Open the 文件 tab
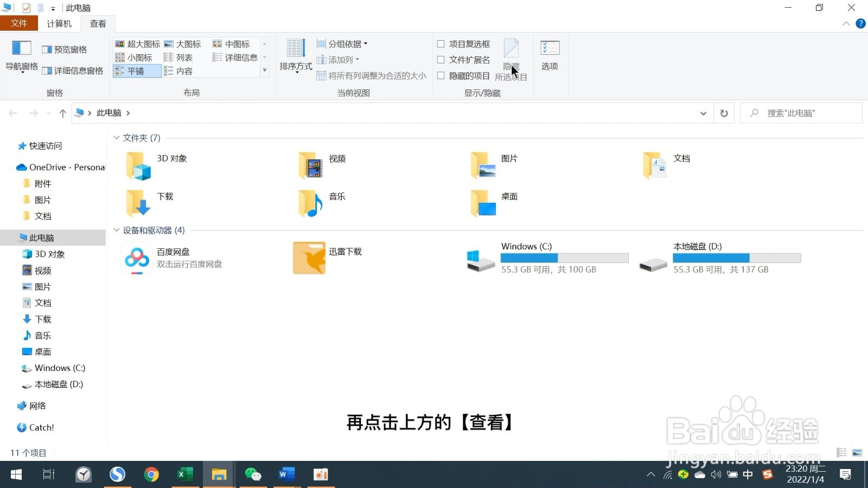The width and height of the screenshot is (868, 488). click(x=18, y=23)
